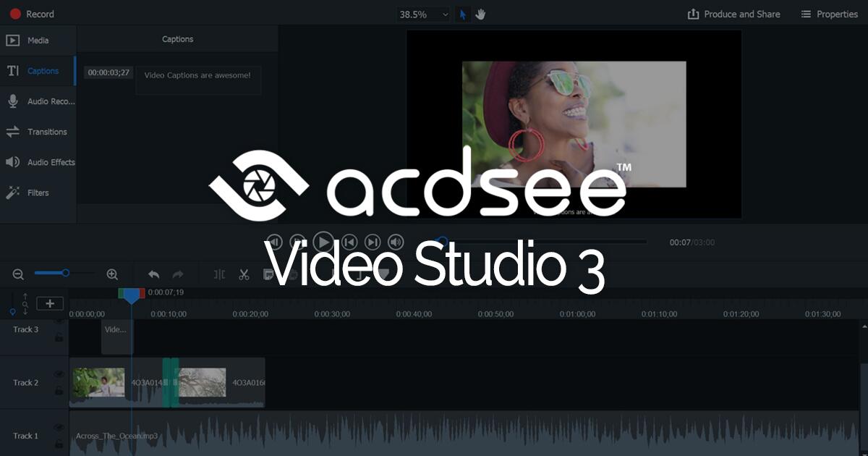Open the Audio Effects panel
This screenshot has height=456, width=868.
pyautogui.click(x=38, y=161)
